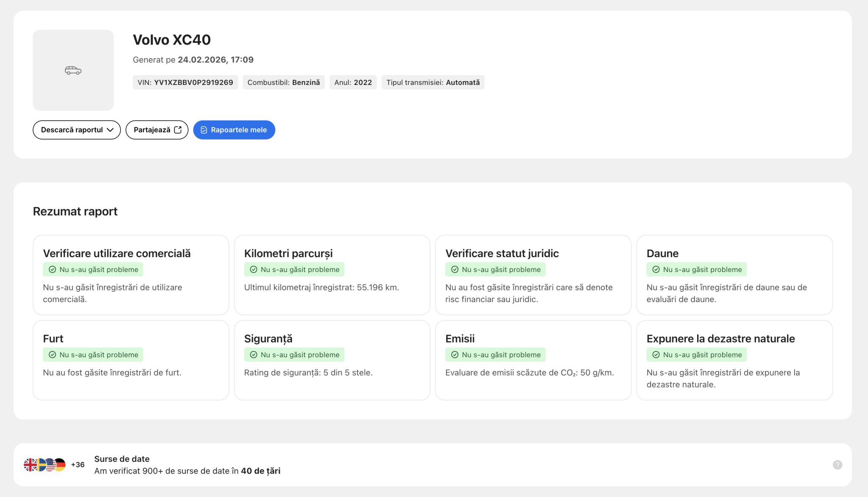
Task: Click the document icon in Rapoartele mele
Action: pos(204,130)
